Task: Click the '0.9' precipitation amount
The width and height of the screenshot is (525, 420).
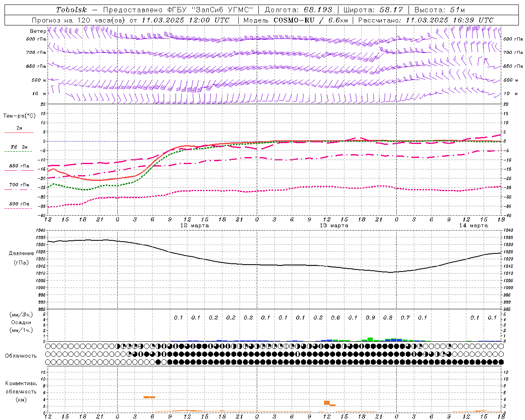Action: [x=370, y=317]
